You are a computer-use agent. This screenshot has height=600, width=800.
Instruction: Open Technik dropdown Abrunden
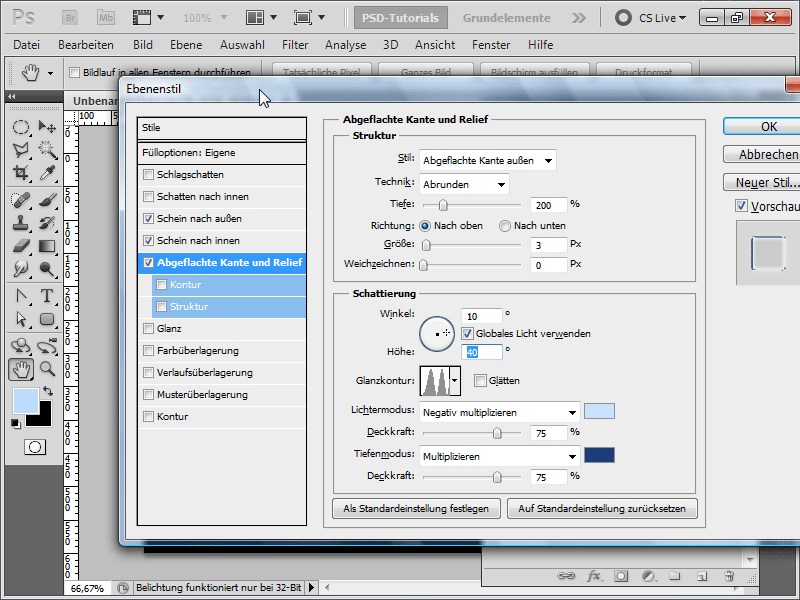(x=464, y=184)
